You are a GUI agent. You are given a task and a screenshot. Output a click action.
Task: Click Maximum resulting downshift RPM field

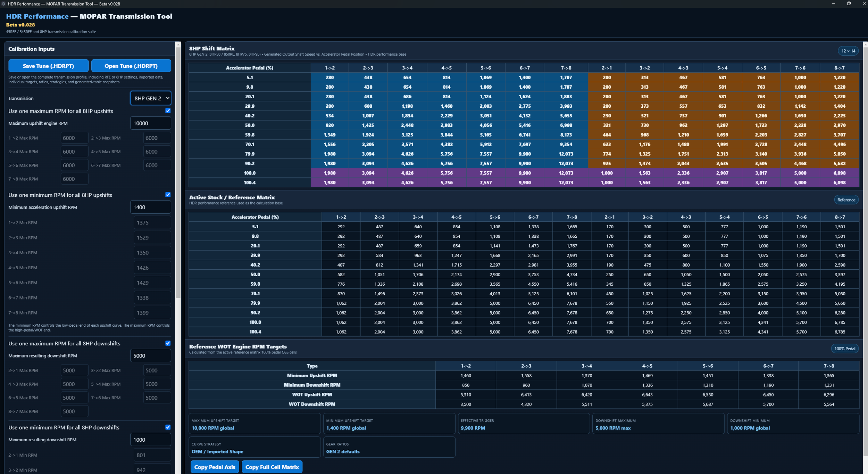click(x=150, y=356)
